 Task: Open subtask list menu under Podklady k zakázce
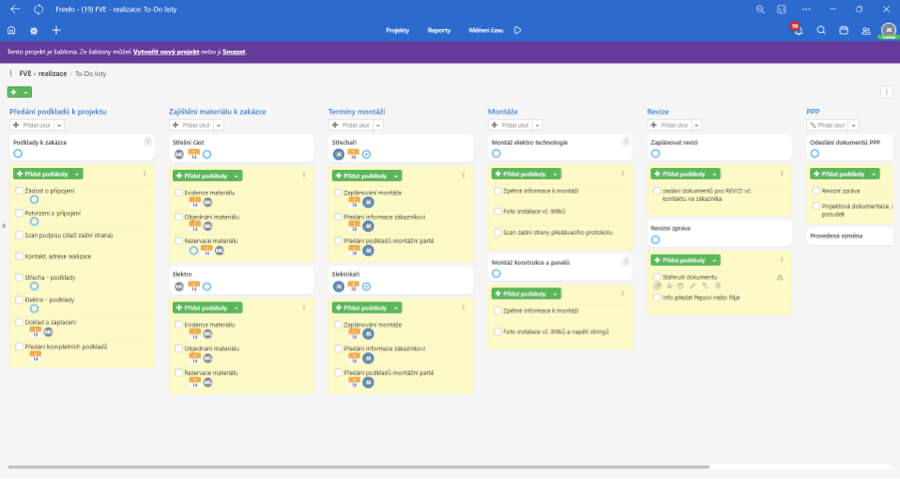tap(145, 173)
